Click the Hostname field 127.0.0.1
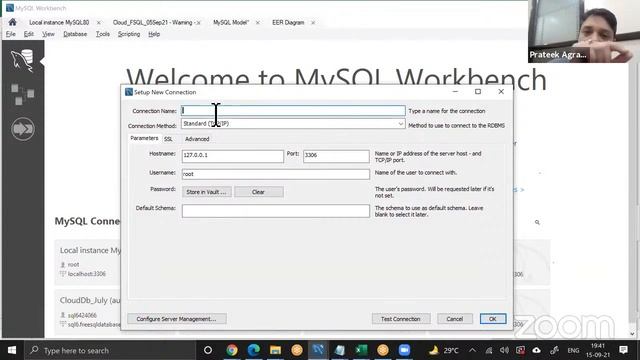This screenshot has width=640, height=360. [x=233, y=156]
